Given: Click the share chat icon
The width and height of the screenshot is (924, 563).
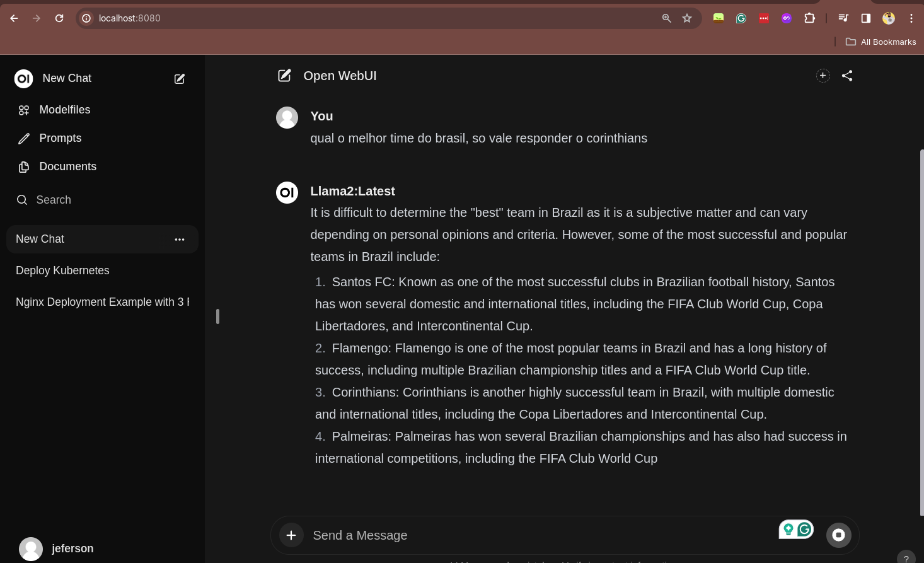Looking at the screenshot, I should [x=847, y=76].
